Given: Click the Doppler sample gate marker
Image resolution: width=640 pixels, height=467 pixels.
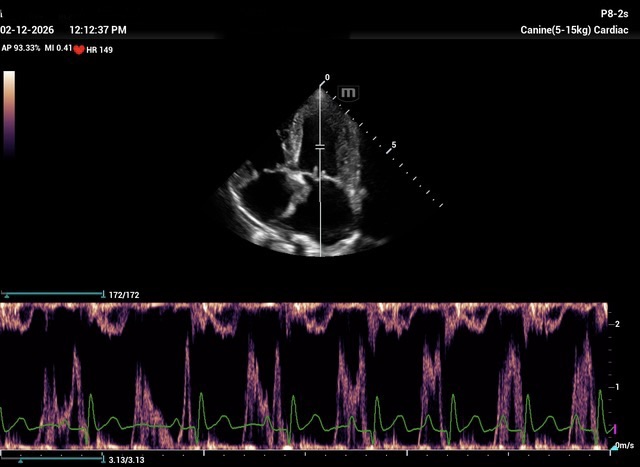Looking at the screenshot, I should tap(320, 147).
